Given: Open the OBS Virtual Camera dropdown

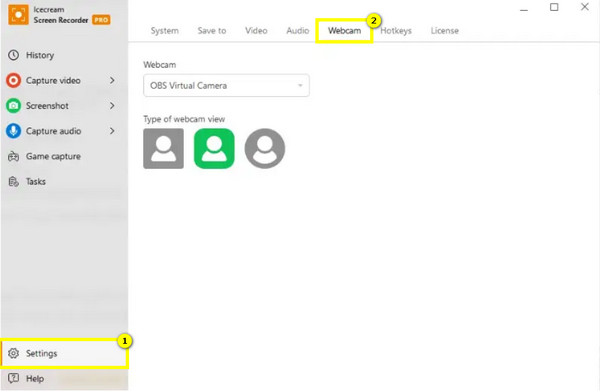Looking at the screenshot, I should click(227, 85).
